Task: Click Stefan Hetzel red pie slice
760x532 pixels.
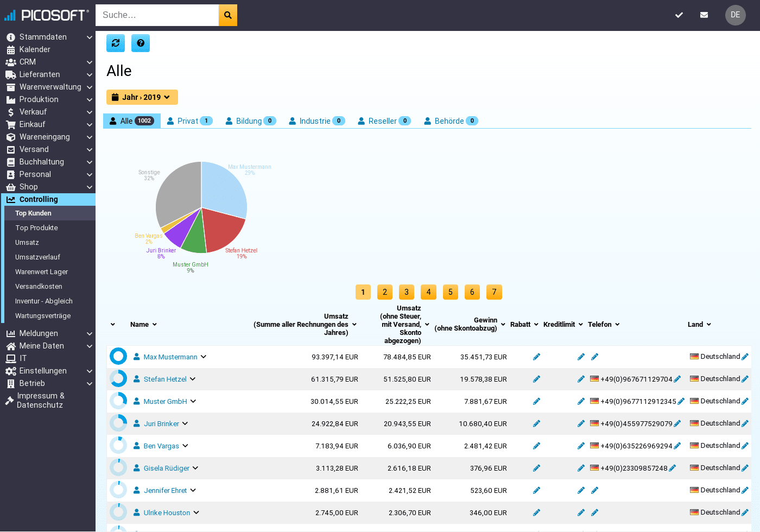Action: 224,230
